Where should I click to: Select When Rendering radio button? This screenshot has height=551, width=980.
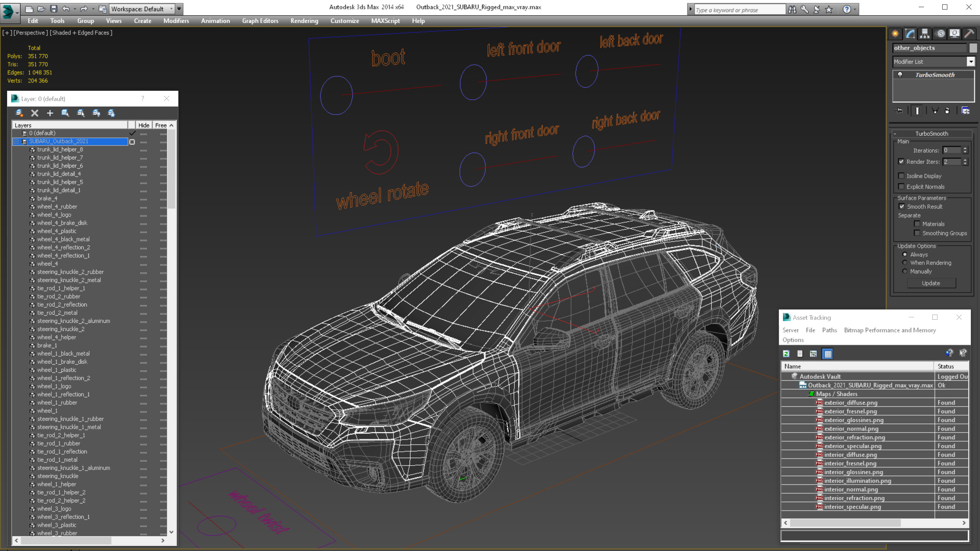tap(905, 263)
